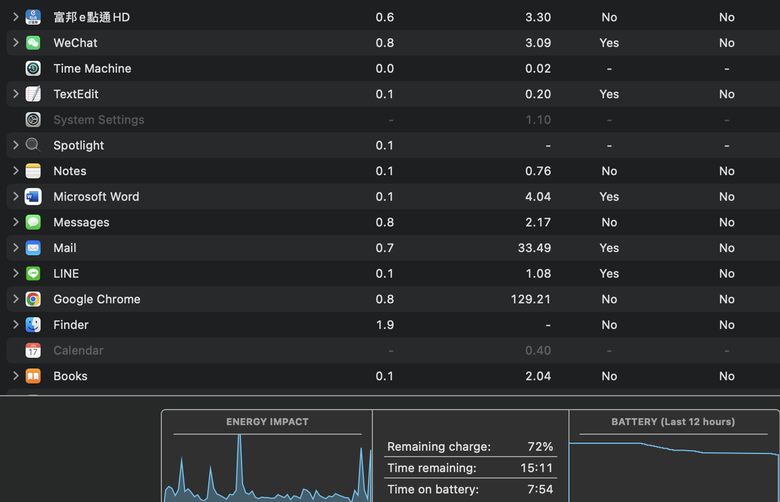Click Finder's 1.9 energy impact value
Screen dimensions: 780x502
click(x=385, y=324)
